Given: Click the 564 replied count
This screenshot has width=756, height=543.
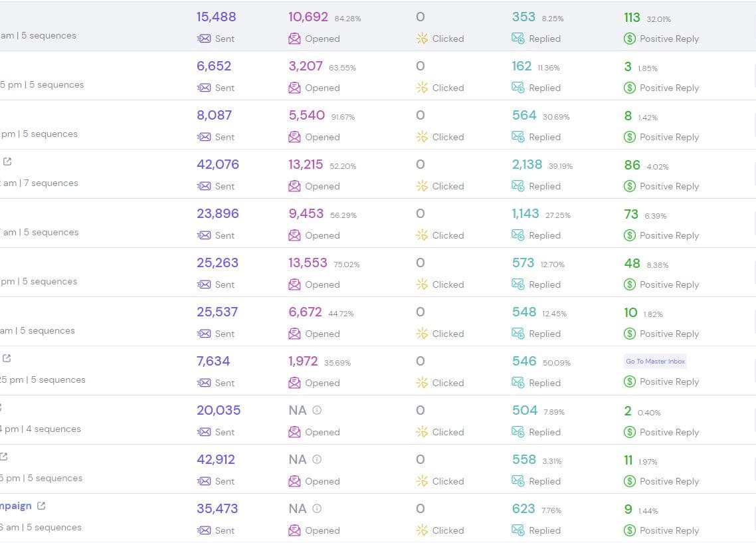Looking at the screenshot, I should point(524,115).
